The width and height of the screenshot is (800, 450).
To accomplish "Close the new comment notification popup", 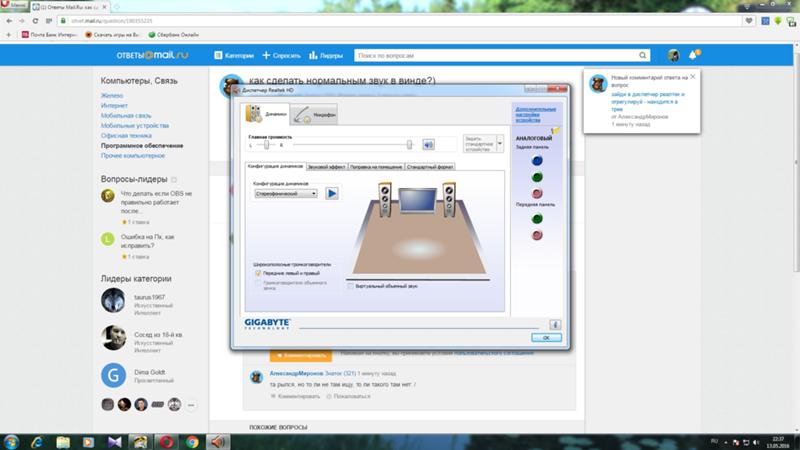I will pos(692,77).
